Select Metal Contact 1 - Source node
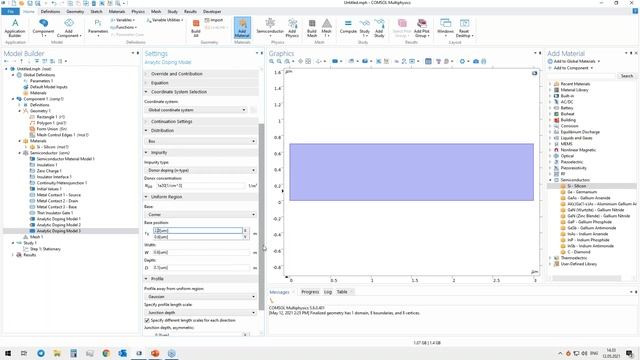This screenshot has height=360, width=640. tap(59, 195)
